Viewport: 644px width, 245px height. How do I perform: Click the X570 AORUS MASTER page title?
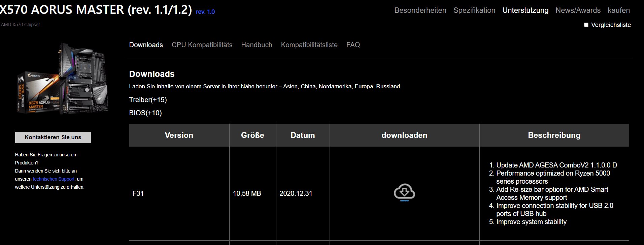(96, 9)
